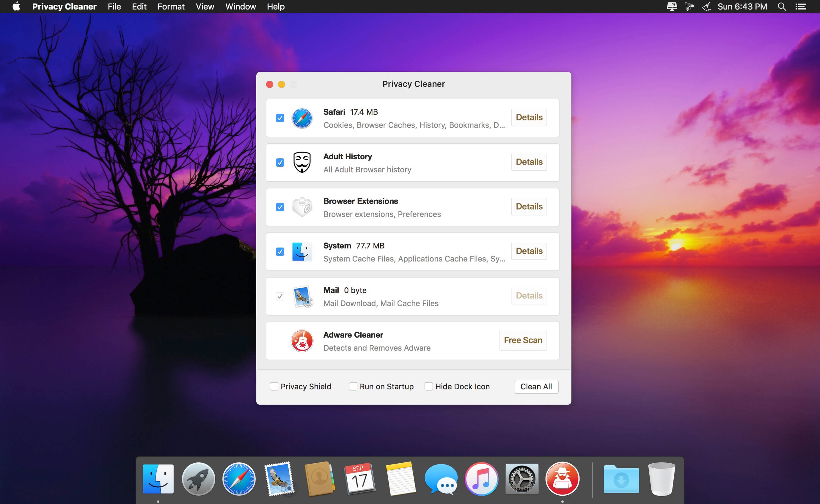Screen dimensions: 820x504
Task: Click the System Finder-face icon in the list
Action: coord(302,252)
